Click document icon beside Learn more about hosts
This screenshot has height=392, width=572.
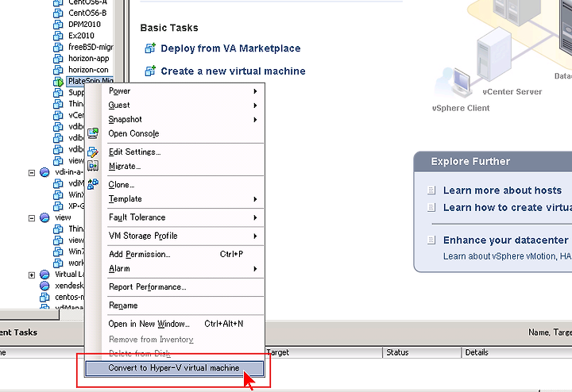pyautogui.click(x=431, y=190)
